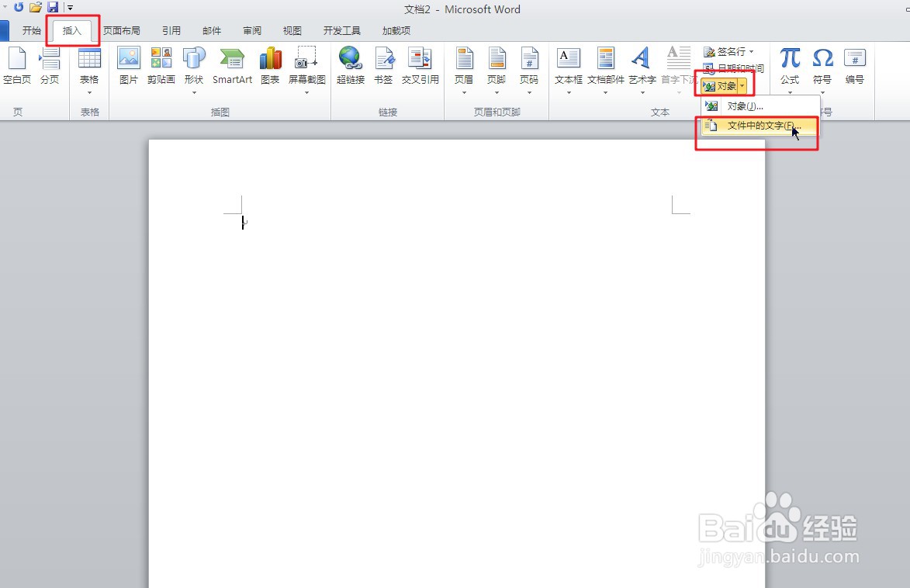
Task: Expand the Header (页眉) dropdown arrow
Action: pos(464,93)
